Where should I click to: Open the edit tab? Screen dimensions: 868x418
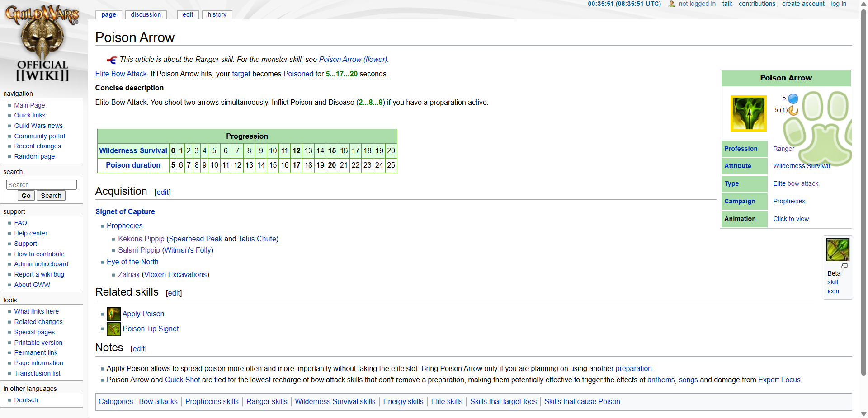(x=188, y=14)
